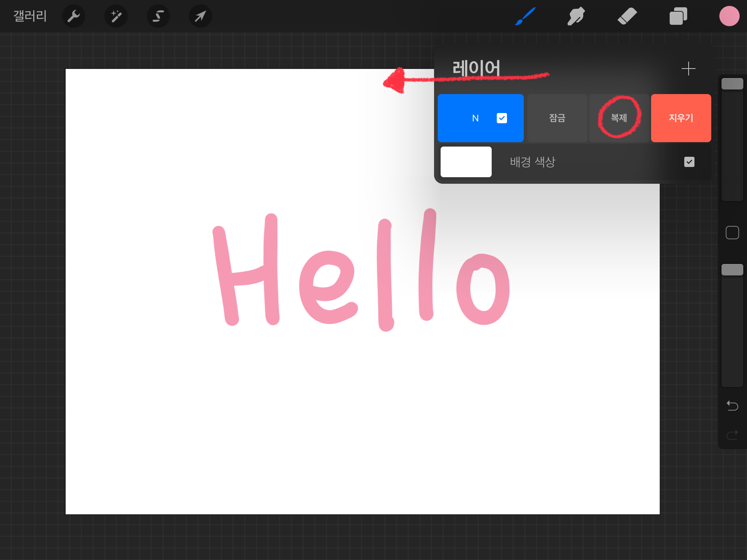This screenshot has height=560, width=747.
Task: Tap the square modify button in sidebar
Action: 732,233
